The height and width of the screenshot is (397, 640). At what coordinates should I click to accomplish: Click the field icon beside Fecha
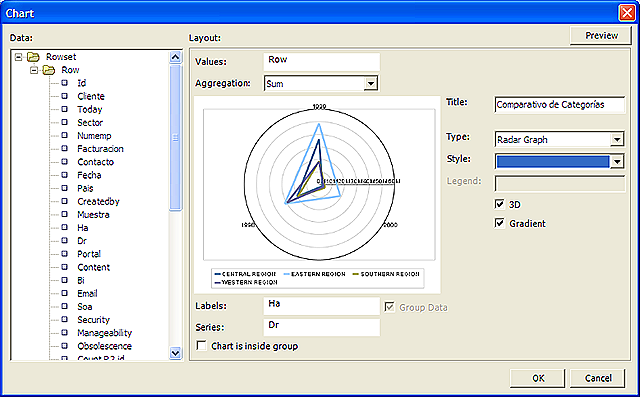(64, 175)
